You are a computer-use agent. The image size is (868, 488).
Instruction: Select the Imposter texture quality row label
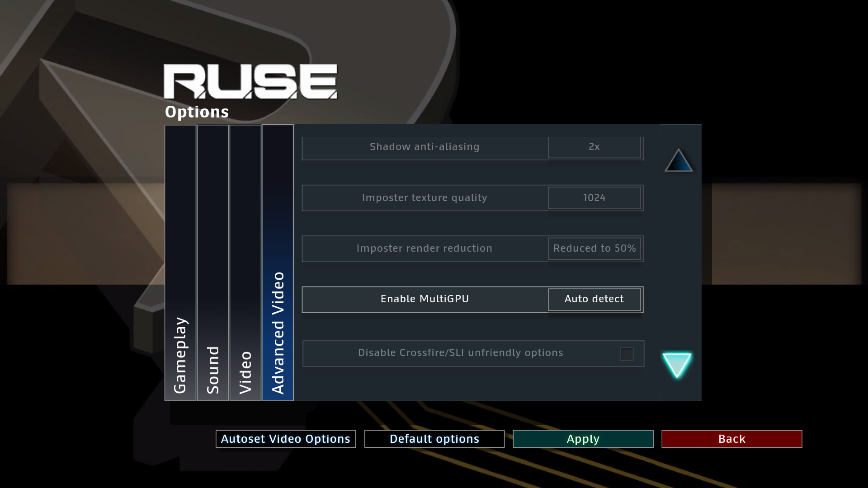pyautogui.click(x=425, y=198)
